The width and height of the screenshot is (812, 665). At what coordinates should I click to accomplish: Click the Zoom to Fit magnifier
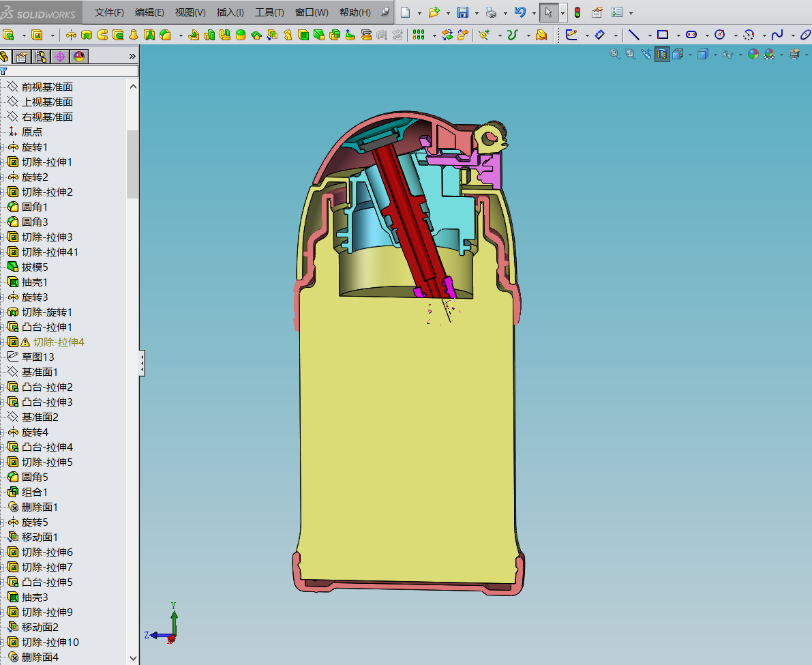click(x=615, y=54)
